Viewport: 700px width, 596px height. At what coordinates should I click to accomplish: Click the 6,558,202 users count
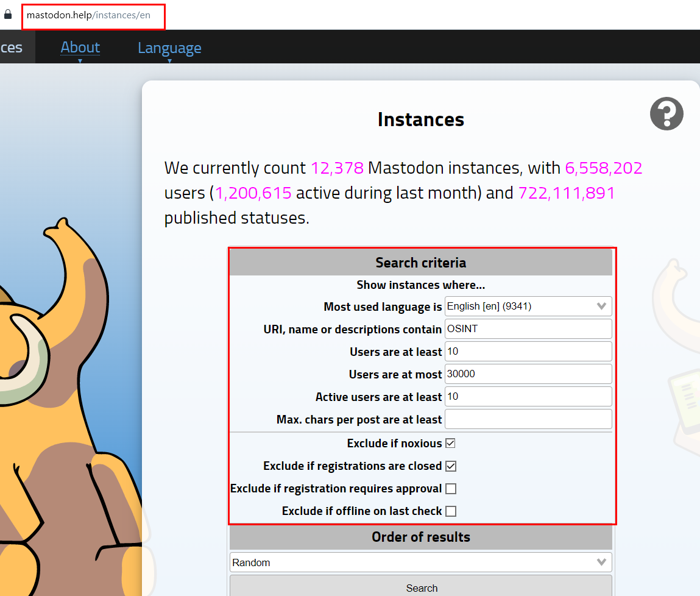coord(604,168)
